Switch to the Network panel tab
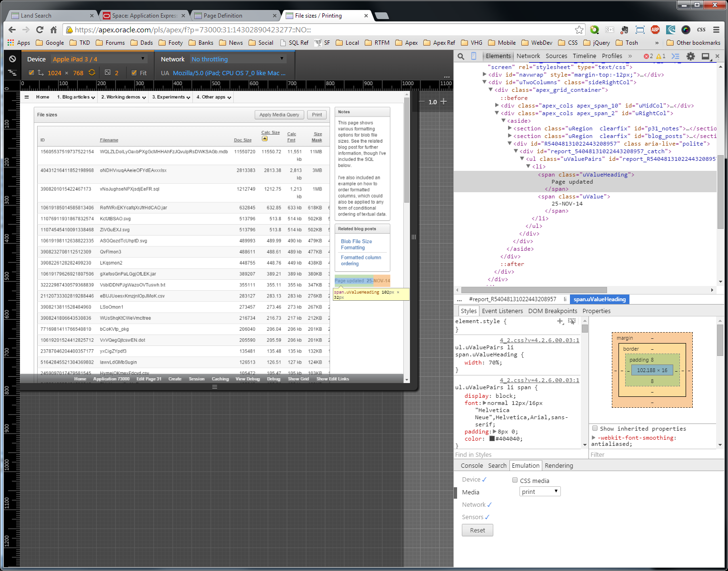This screenshot has height=571, width=728. tap(528, 56)
